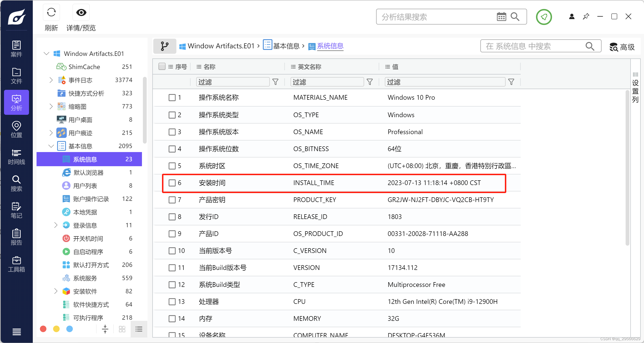Open the 报告 (Report) sidebar section
This screenshot has height=343, width=644.
point(17,237)
